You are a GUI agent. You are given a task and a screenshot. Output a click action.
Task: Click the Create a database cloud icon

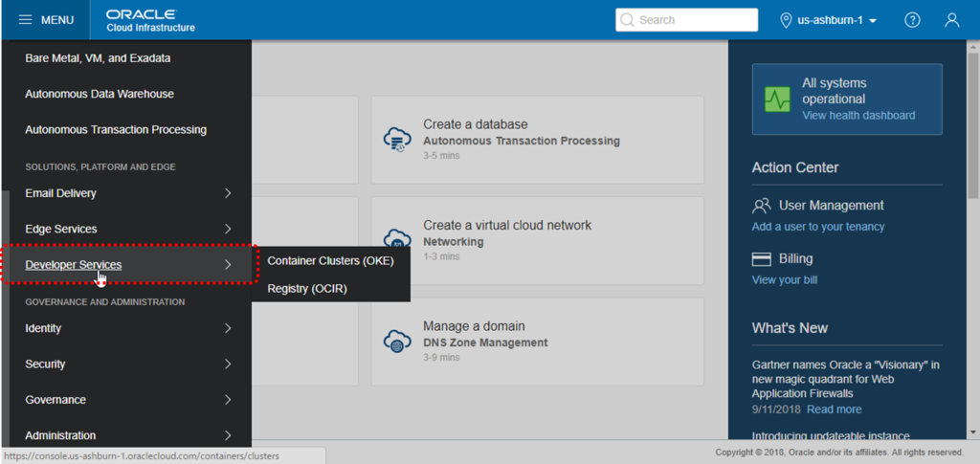click(397, 140)
